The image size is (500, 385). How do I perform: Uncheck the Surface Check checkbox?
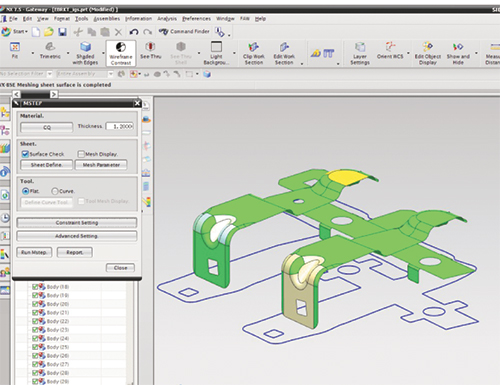[25, 154]
